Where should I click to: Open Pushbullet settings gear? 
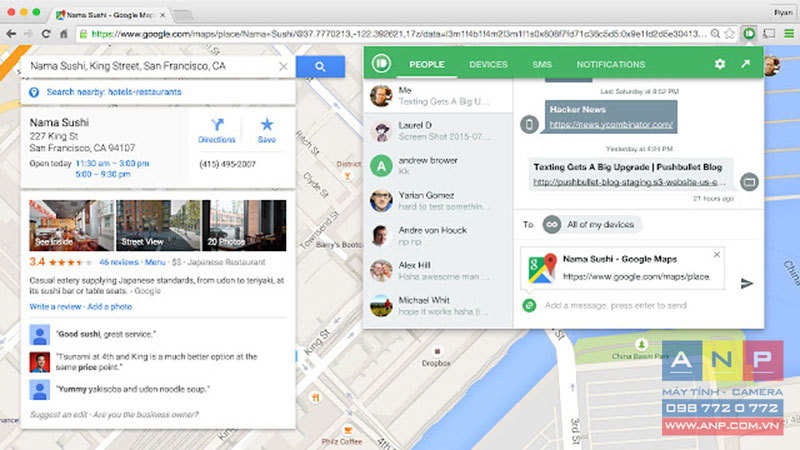click(x=720, y=64)
